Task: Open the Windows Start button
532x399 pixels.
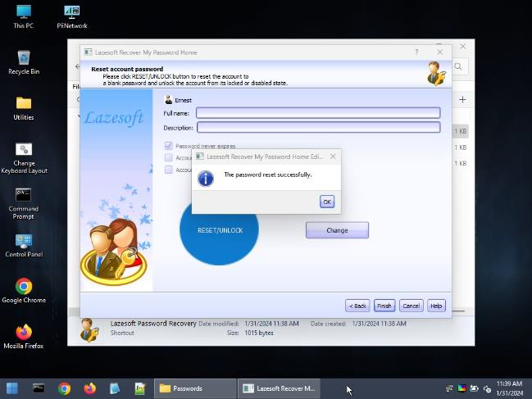Action: coord(12,388)
